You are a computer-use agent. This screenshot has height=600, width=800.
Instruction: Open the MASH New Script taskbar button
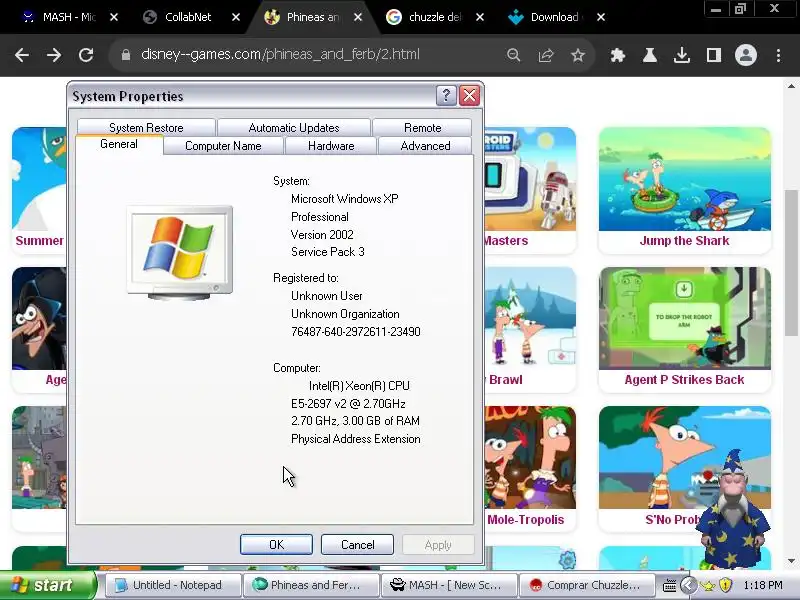click(449, 585)
